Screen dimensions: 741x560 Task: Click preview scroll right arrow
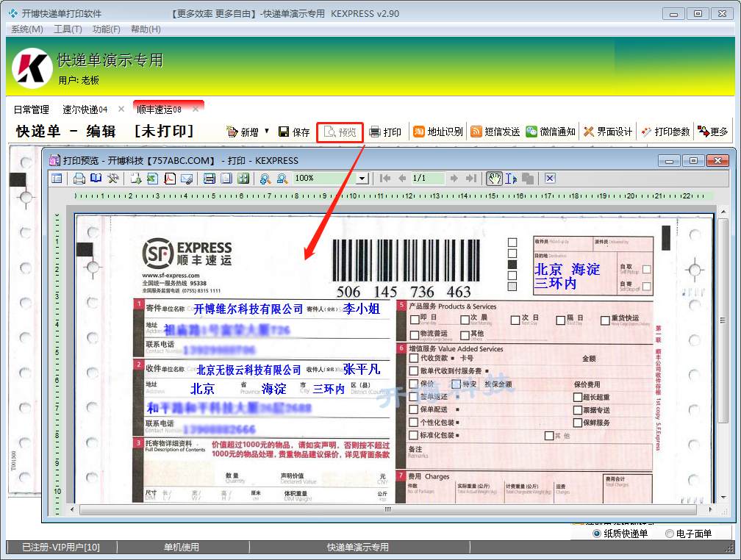(710, 509)
